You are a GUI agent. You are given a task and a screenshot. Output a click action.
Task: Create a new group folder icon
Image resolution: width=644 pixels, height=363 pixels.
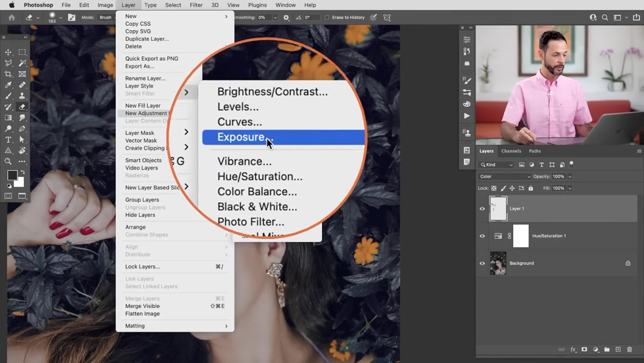point(607,350)
